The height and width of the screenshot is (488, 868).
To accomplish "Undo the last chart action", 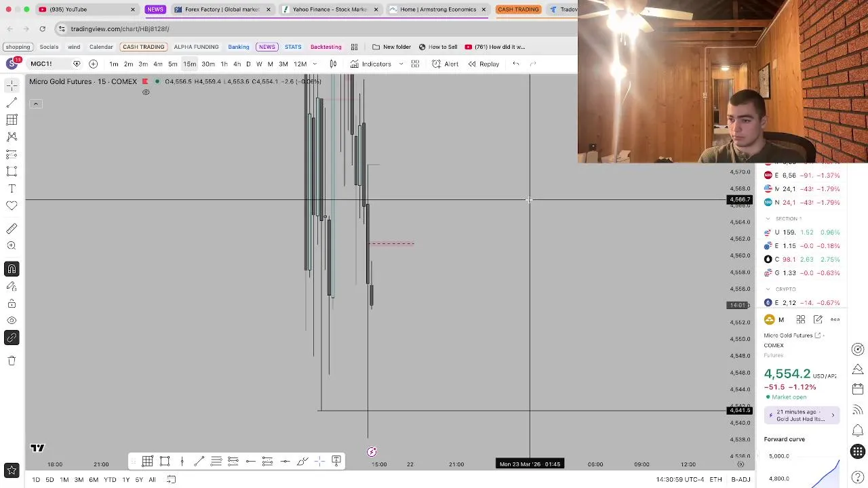I will (x=516, y=64).
